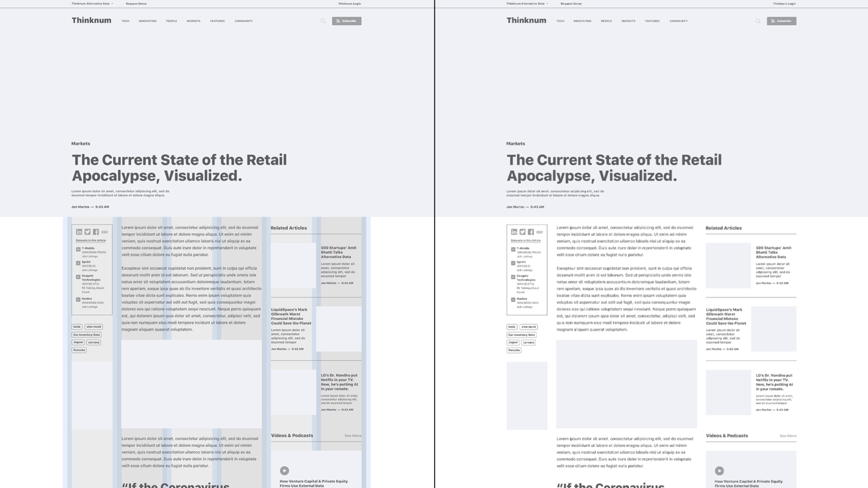
Task: Select the carvana tag in right mockup
Action: pos(528,343)
